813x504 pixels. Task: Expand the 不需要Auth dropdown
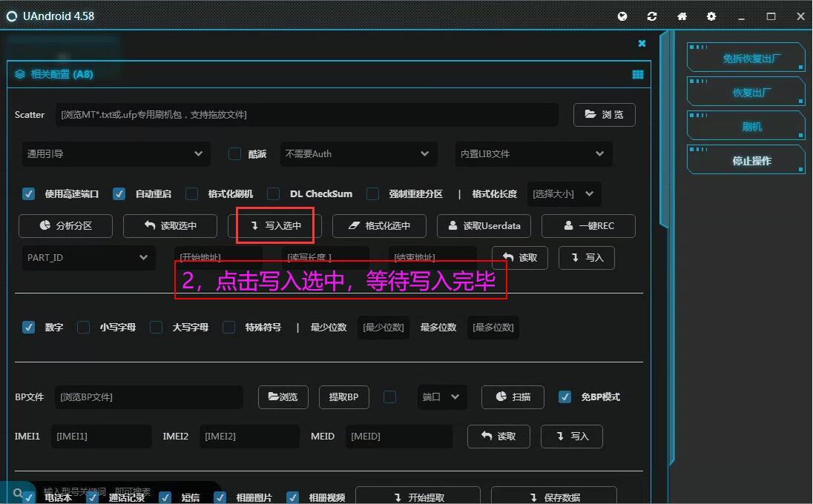[359, 154]
